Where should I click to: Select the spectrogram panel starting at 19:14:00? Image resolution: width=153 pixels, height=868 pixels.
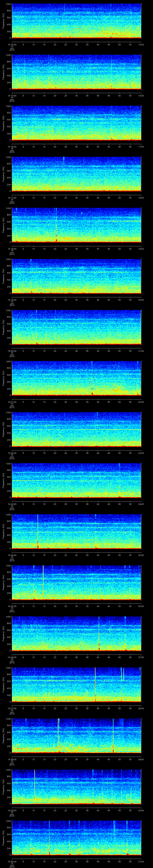(76, 21)
